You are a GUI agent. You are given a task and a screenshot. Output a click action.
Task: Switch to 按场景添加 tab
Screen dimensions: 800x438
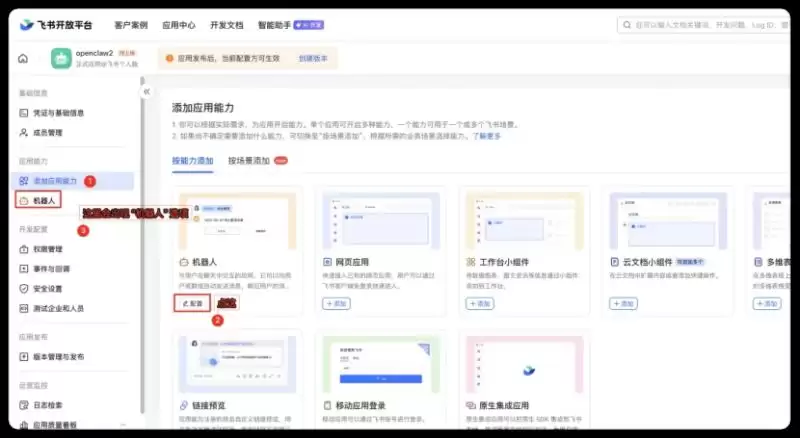coord(248,161)
